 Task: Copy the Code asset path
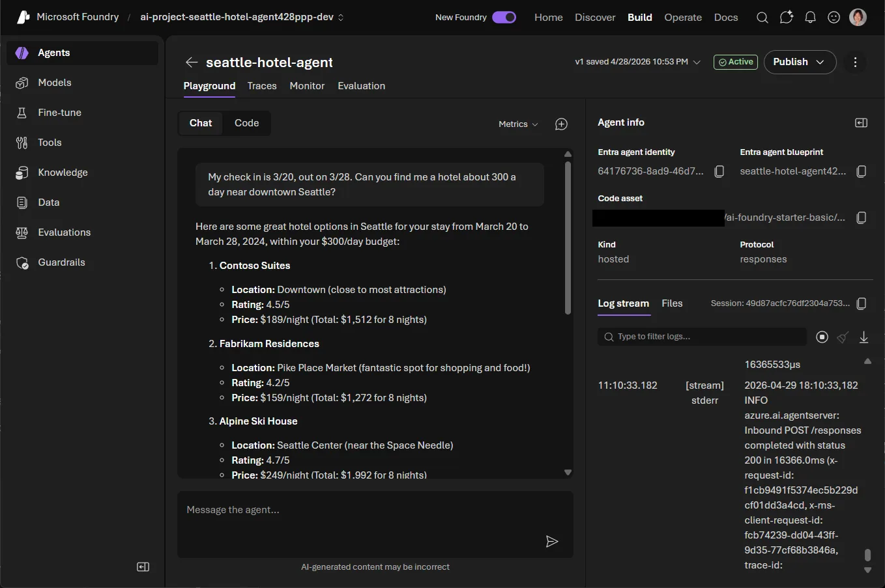[x=861, y=217]
